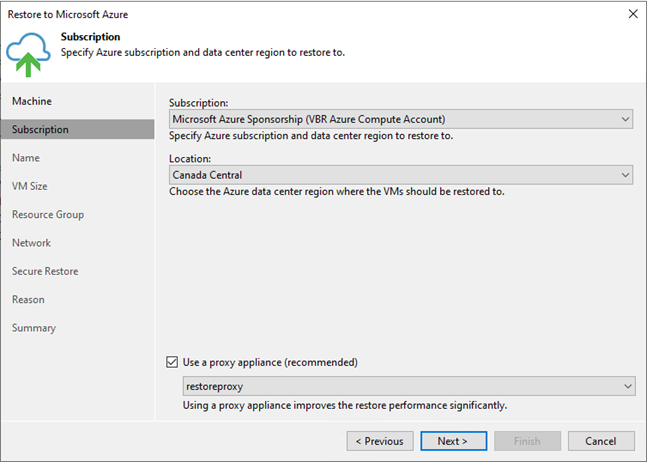Viewport: 647px width, 462px height.
Task: Open the VM Size step
Action: point(29,186)
